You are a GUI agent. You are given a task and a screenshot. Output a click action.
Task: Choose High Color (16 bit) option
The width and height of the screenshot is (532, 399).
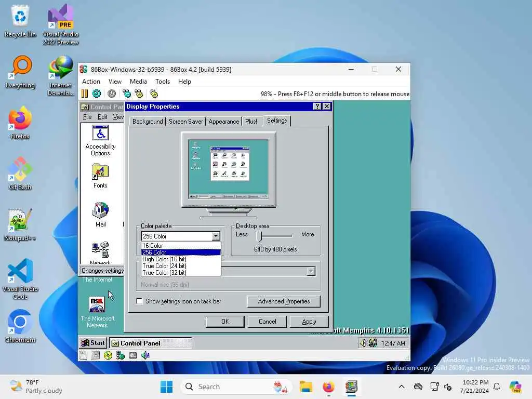click(181, 259)
